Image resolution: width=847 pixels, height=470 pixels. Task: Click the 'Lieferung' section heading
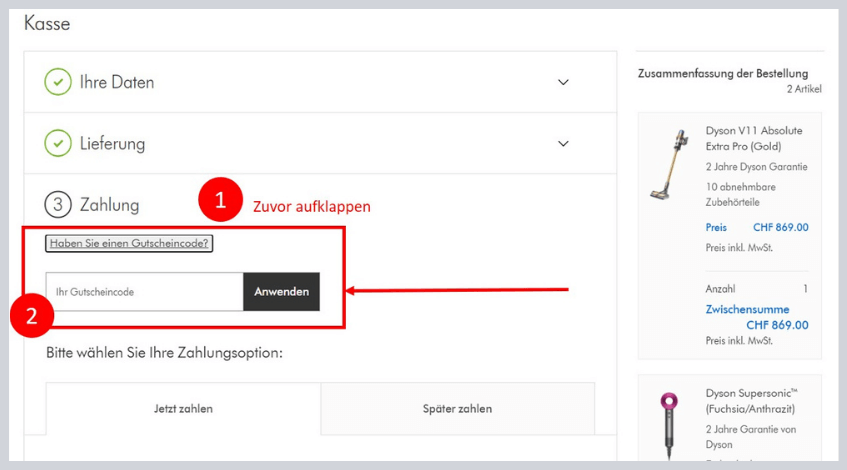click(112, 144)
